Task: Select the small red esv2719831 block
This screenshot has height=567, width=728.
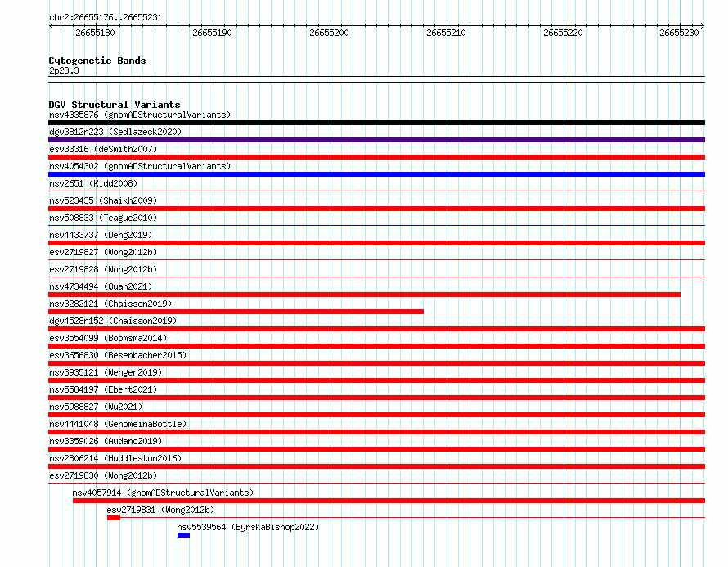Action: [x=114, y=518]
